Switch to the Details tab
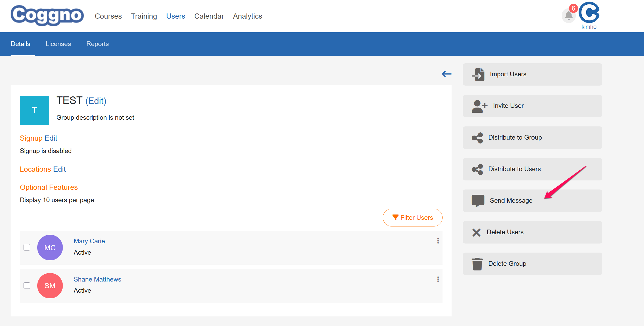Image resolution: width=644 pixels, height=326 pixels. [20, 44]
